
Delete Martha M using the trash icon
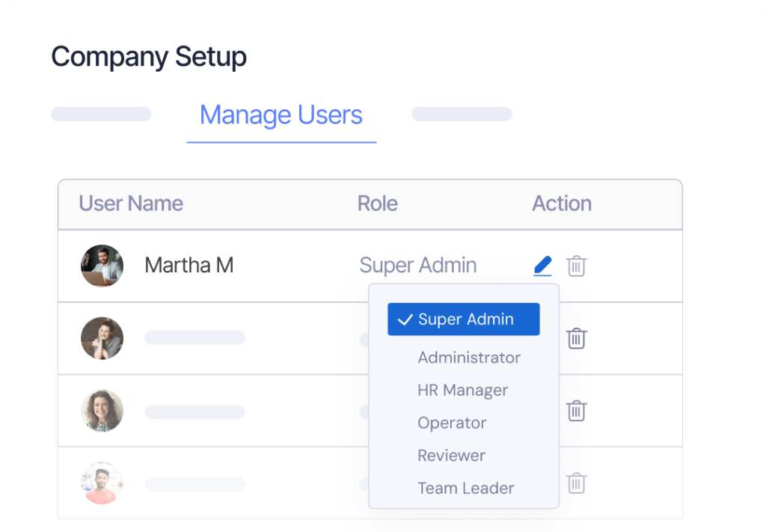[576, 266]
